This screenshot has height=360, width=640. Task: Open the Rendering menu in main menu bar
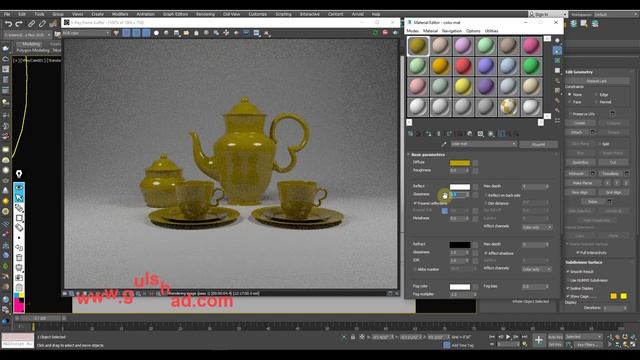click(205, 14)
